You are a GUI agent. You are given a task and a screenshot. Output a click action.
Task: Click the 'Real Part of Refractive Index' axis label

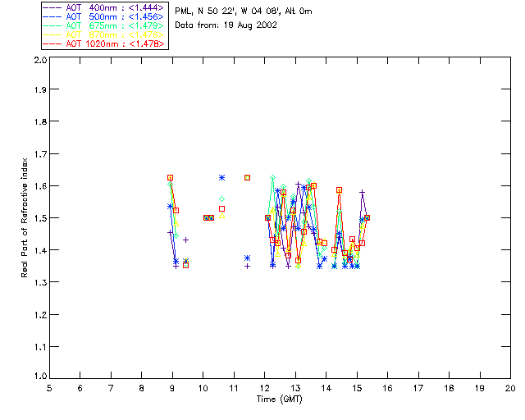coord(25,217)
